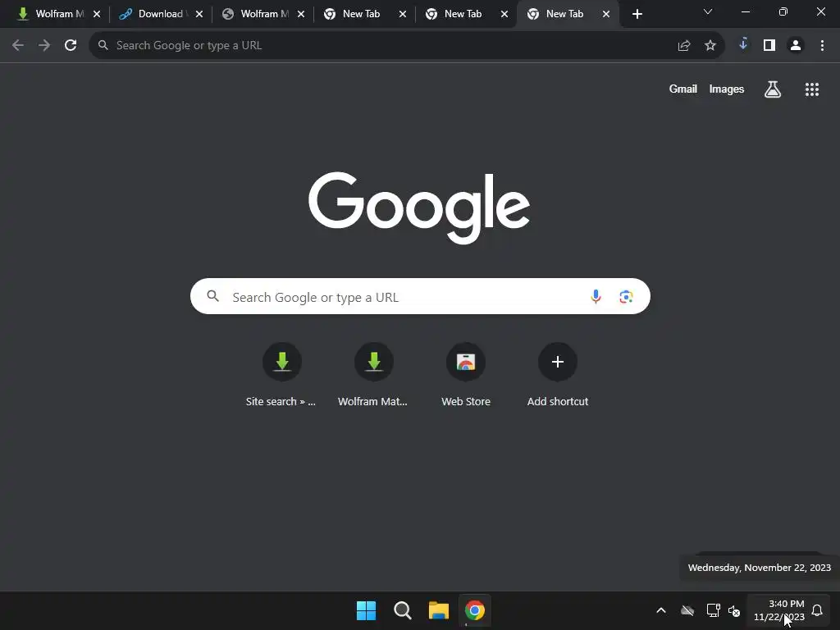This screenshot has height=630, width=840.
Task: Open the Web Store shortcut
Action: click(466, 376)
